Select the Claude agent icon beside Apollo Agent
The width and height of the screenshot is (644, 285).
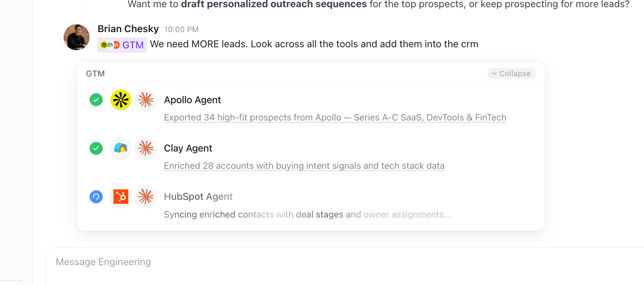pos(145,100)
